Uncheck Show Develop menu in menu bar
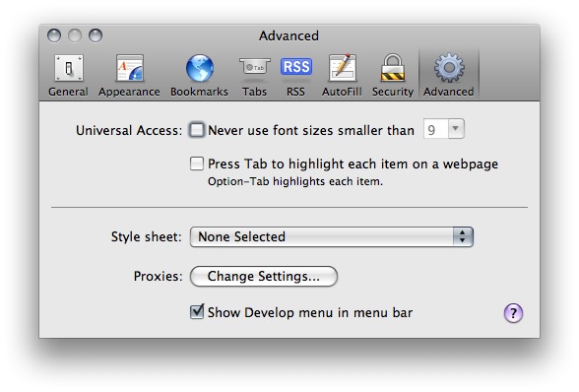This screenshot has width=579, height=392. point(197,312)
